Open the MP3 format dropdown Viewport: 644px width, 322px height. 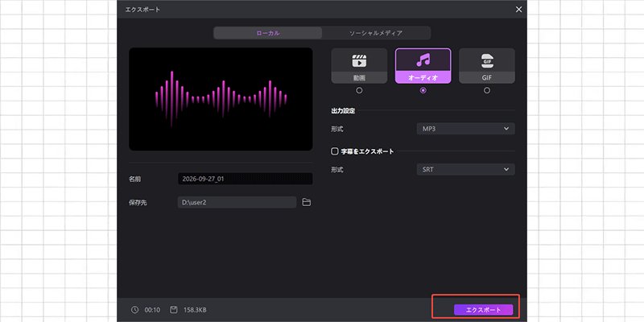tap(465, 129)
